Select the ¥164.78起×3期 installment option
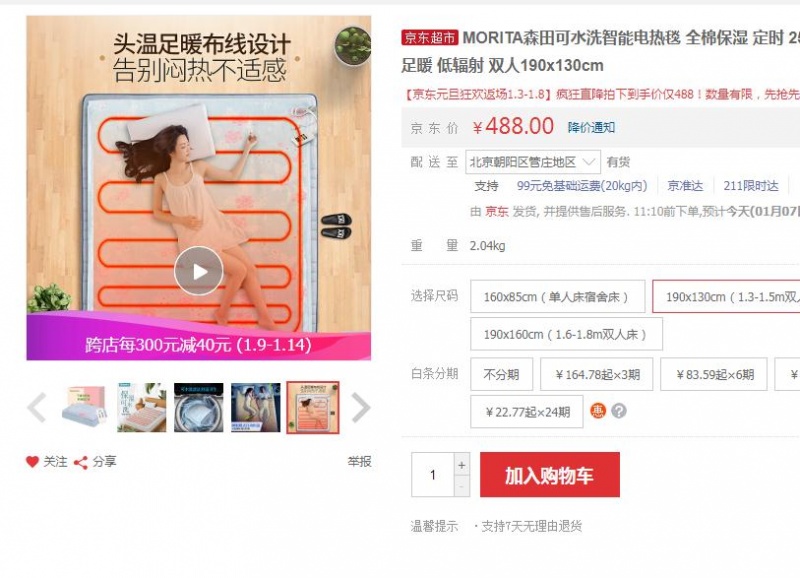This screenshot has width=800, height=578. pyautogui.click(x=596, y=374)
